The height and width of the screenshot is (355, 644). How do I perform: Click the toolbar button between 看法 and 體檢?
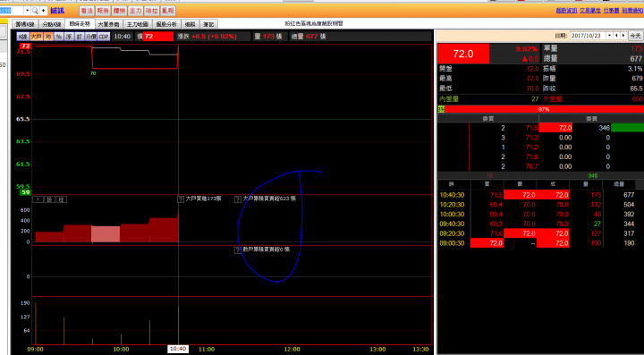point(103,11)
